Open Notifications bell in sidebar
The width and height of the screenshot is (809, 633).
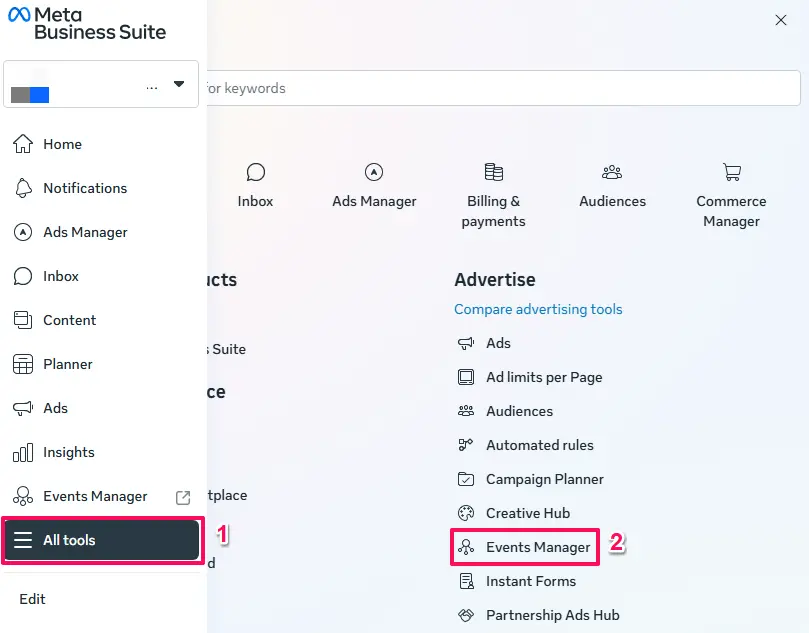[x=23, y=188]
